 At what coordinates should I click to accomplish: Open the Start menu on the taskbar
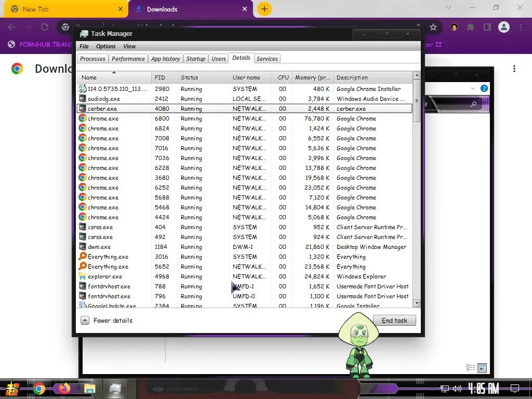(12, 389)
